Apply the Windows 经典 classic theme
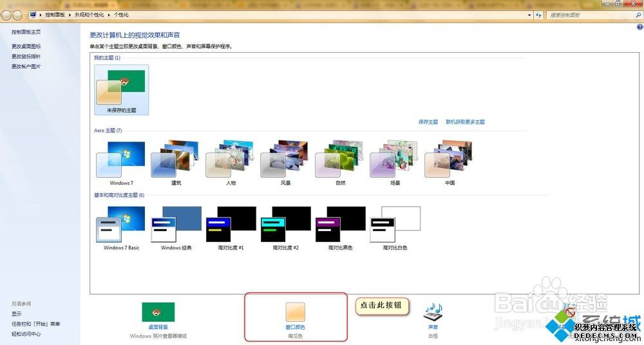Screen dimensions: 644x345 click(176, 228)
